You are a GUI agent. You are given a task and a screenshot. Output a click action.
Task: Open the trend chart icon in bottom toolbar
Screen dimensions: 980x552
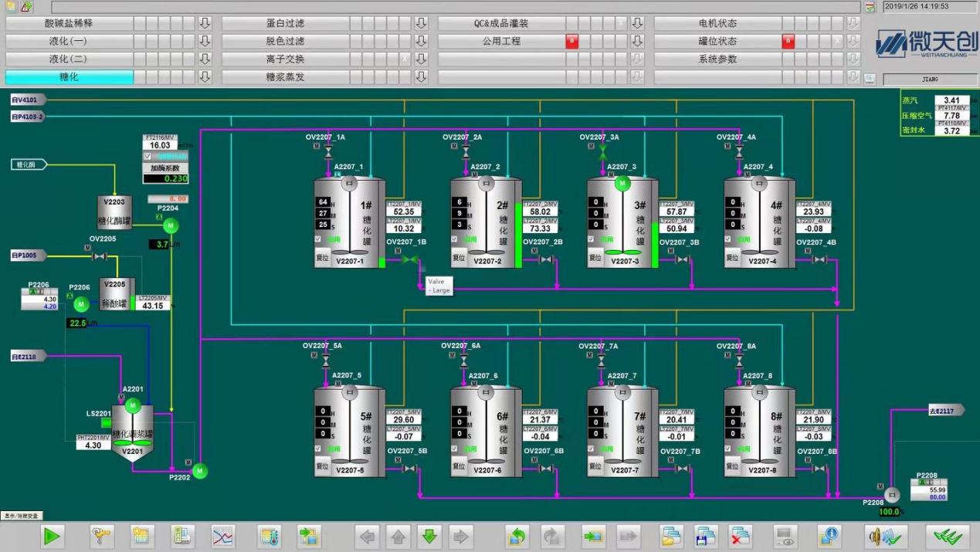coord(223,536)
